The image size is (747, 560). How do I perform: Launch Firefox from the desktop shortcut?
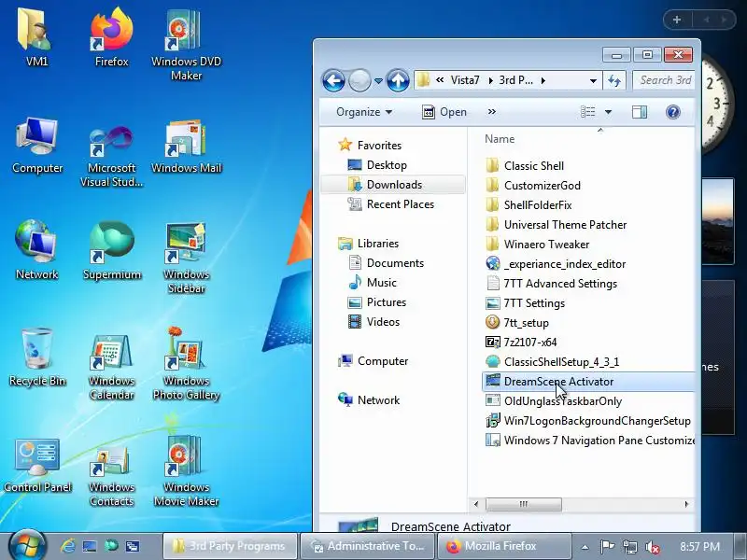[111, 38]
